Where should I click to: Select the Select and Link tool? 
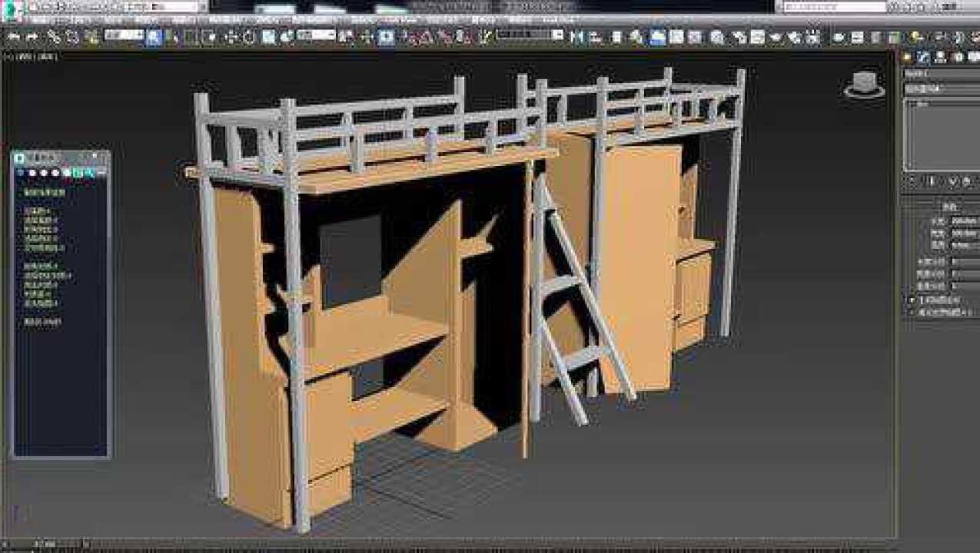(54, 36)
